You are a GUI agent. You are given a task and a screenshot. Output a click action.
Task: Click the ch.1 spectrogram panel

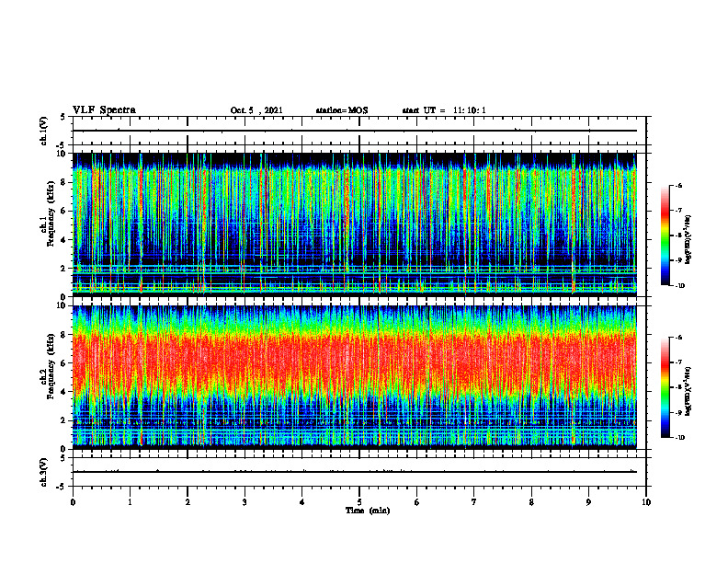355,224
